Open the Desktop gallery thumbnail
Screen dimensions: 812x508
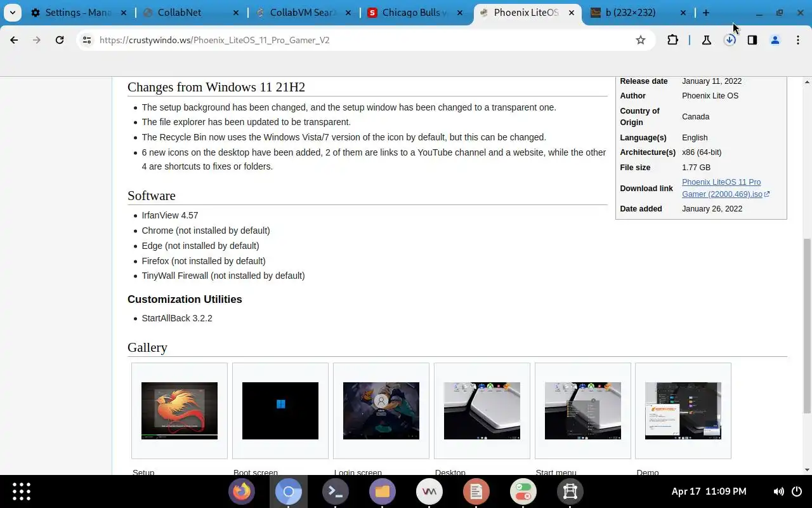[482, 411]
